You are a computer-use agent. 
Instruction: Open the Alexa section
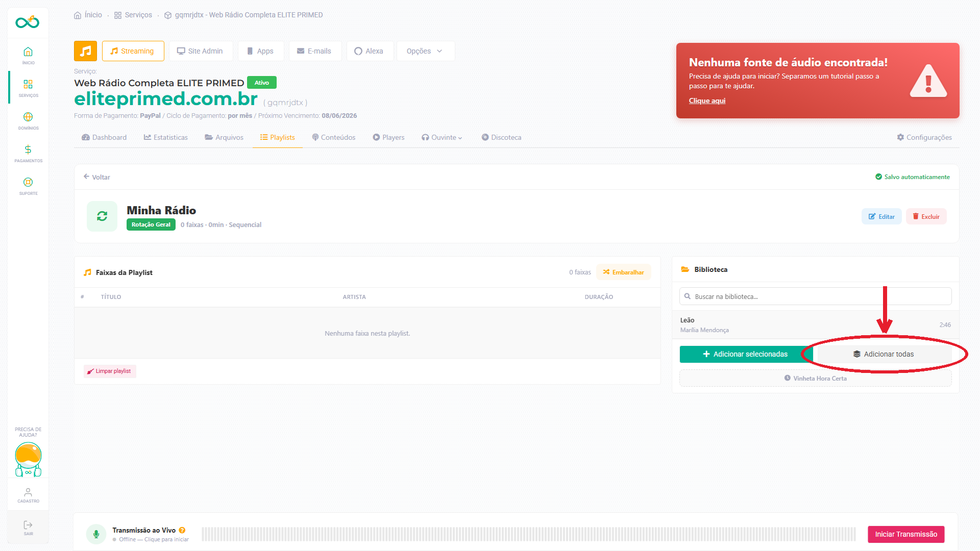[370, 51]
